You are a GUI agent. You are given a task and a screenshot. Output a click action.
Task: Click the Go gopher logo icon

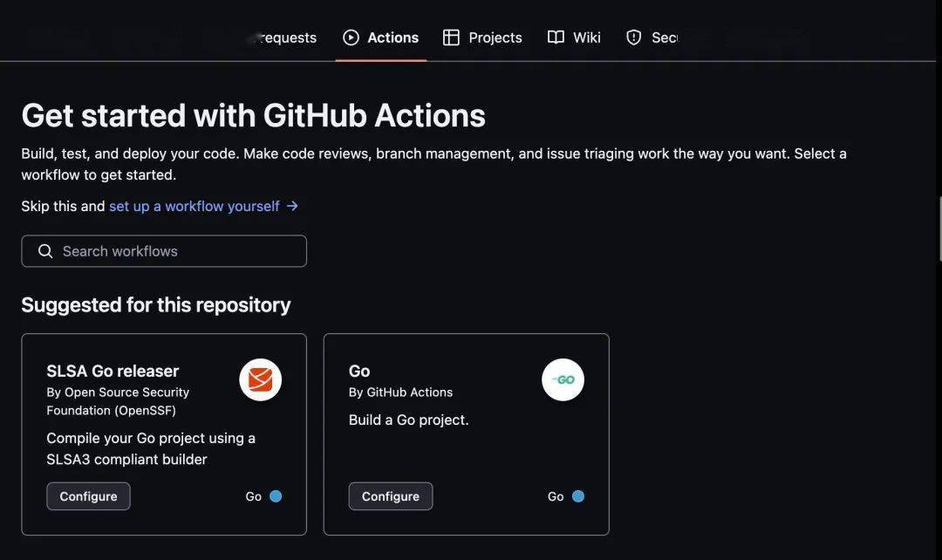click(x=563, y=379)
